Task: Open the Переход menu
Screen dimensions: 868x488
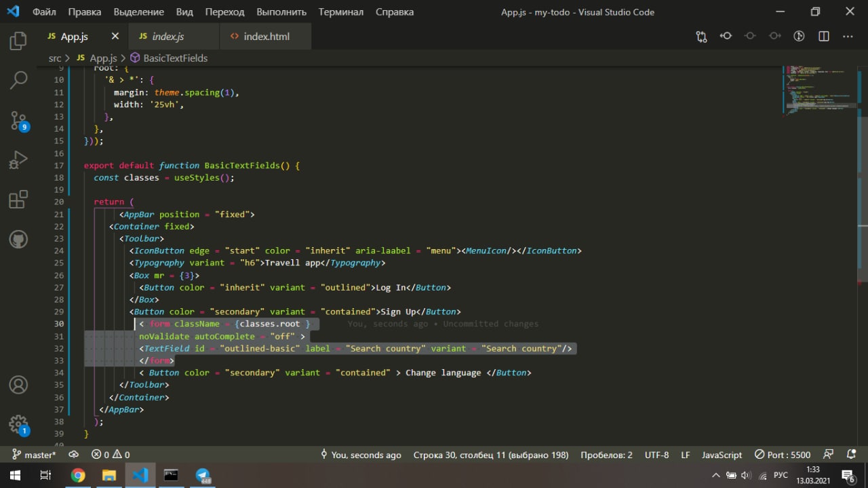Action: [224, 12]
